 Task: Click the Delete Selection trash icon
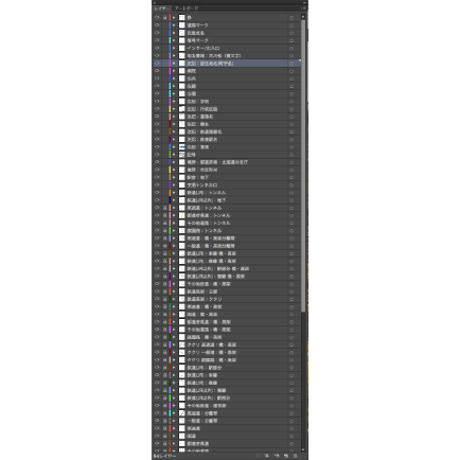pyautogui.click(x=295, y=455)
